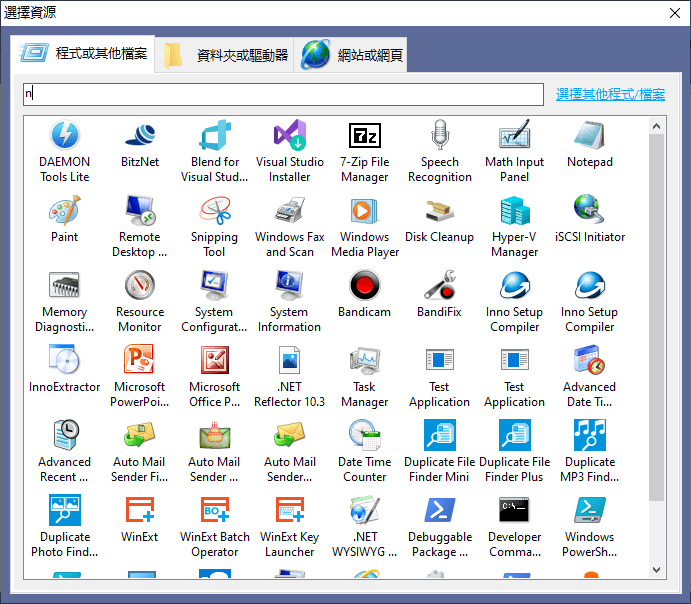Select the Bandicam record icon
The image size is (691, 604).
click(364, 285)
